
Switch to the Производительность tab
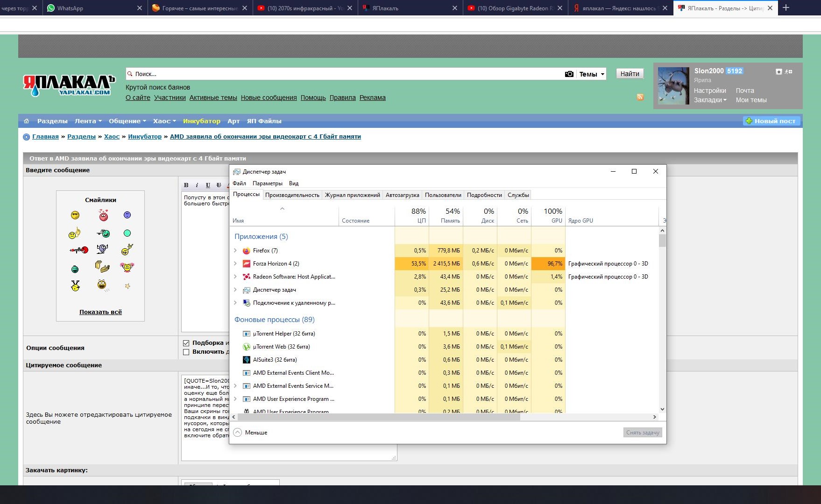pos(292,195)
